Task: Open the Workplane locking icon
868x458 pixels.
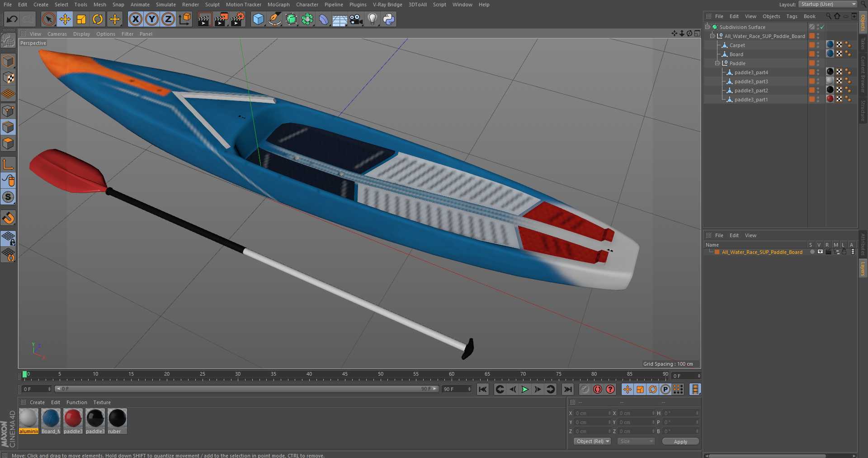Action: pos(8,238)
